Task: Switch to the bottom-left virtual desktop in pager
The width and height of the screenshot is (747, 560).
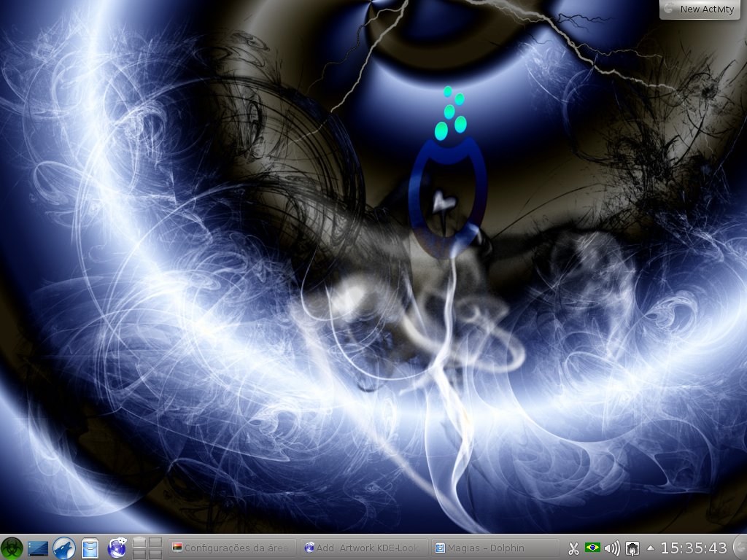Action: click(139, 554)
